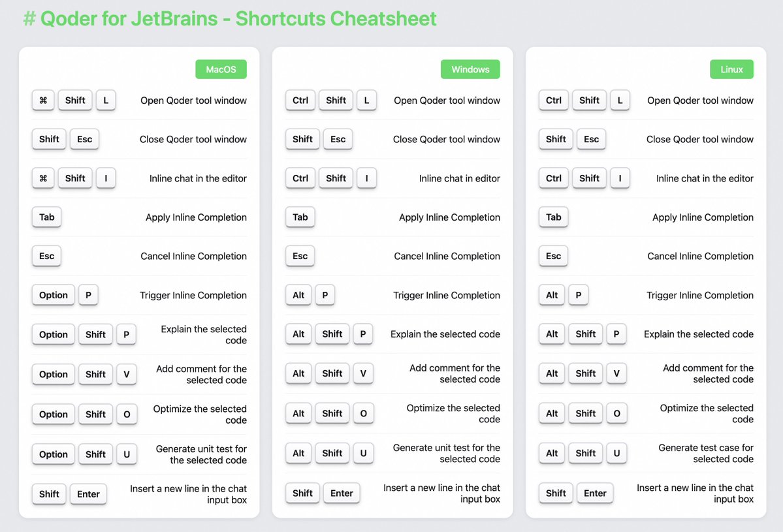Screen dimensions: 783x532
Task: Click the Command key in macOS column
Action: [x=42, y=100]
